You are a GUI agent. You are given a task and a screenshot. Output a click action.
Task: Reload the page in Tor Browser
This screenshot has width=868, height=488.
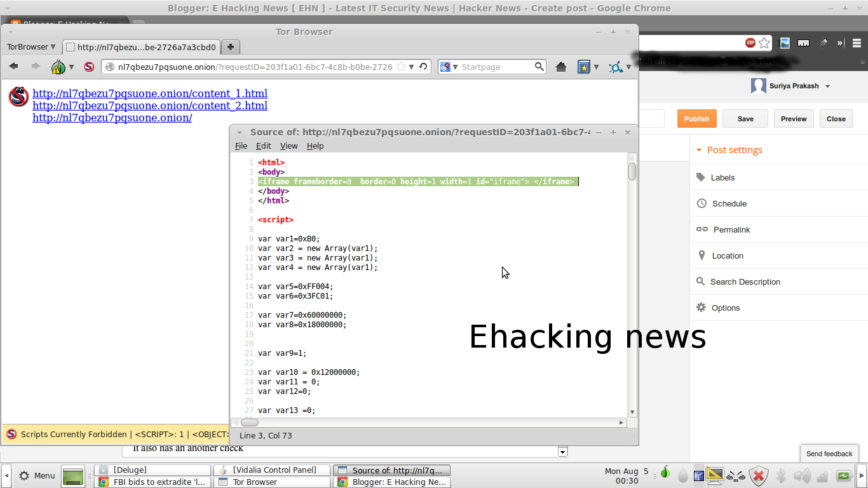(423, 67)
